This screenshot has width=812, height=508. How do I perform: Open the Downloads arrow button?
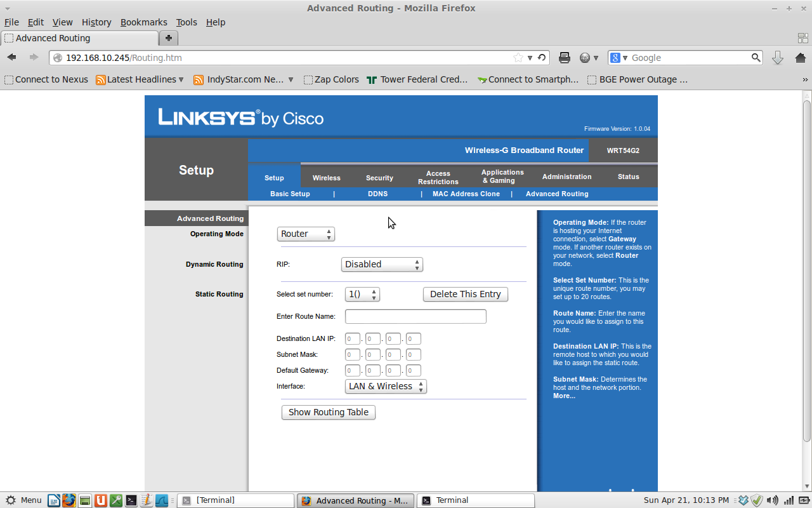[x=778, y=58]
